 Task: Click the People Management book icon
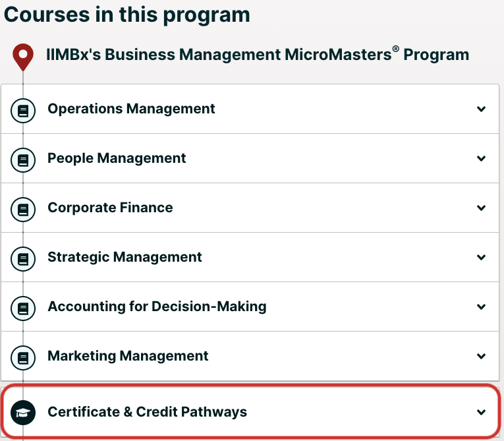(23, 160)
